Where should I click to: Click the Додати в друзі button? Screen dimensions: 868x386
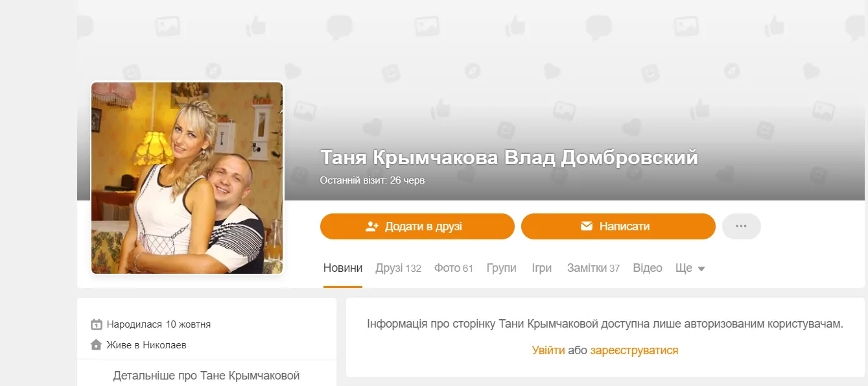(417, 226)
